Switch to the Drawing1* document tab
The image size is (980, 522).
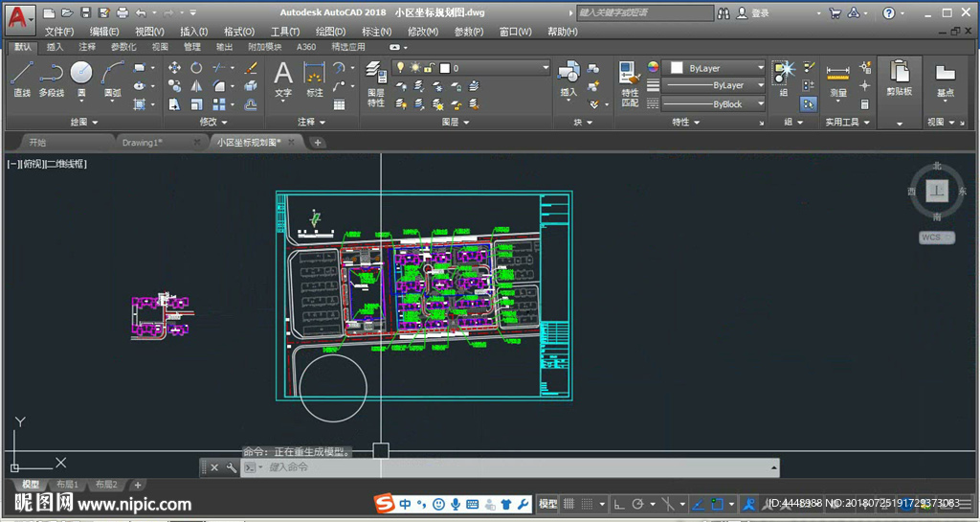pyautogui.click(x=144, y=143)
